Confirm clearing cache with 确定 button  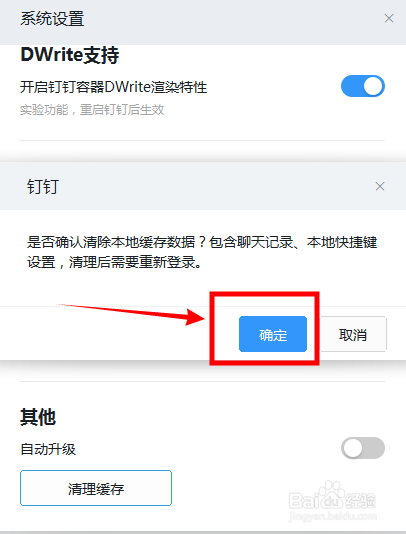[x=273, y=334]
